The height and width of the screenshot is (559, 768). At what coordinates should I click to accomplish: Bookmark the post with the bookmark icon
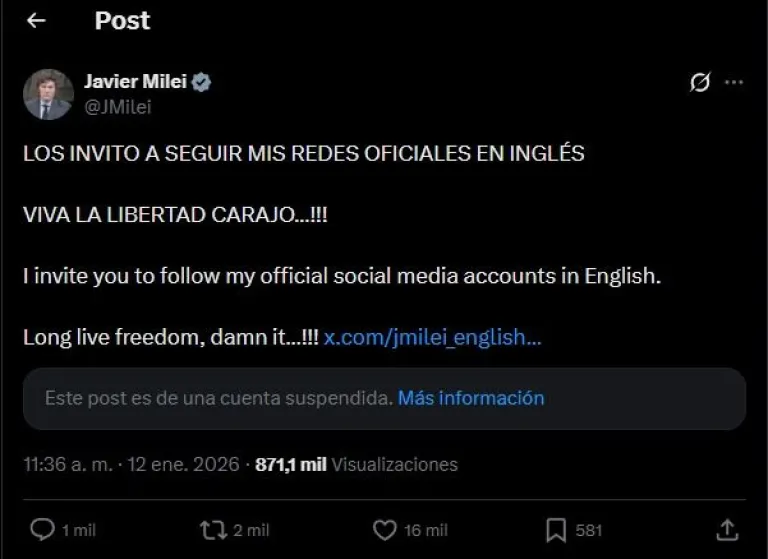click(x=556, y=529)
